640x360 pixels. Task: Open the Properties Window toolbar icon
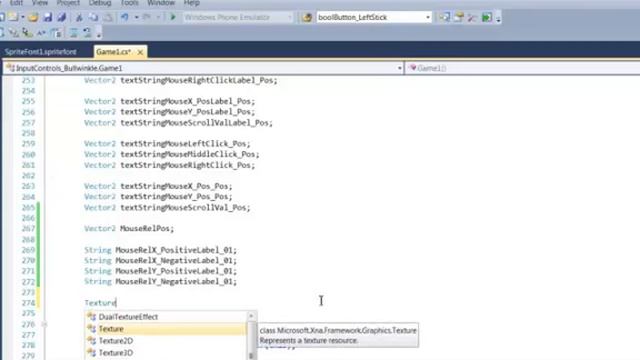click(458, 18)
